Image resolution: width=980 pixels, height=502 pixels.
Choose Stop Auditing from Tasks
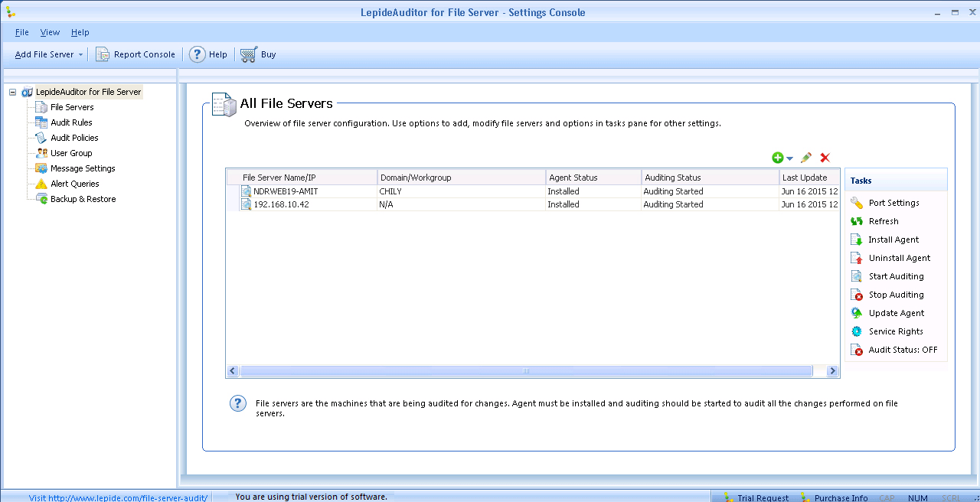[x=896, y=295]
